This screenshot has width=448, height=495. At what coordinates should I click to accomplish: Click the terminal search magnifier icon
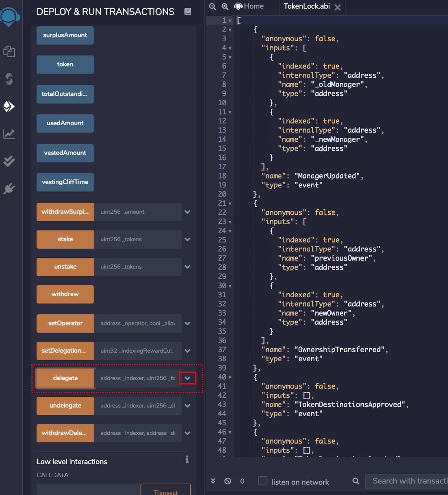pyautogui.click(x=356, y=481)
